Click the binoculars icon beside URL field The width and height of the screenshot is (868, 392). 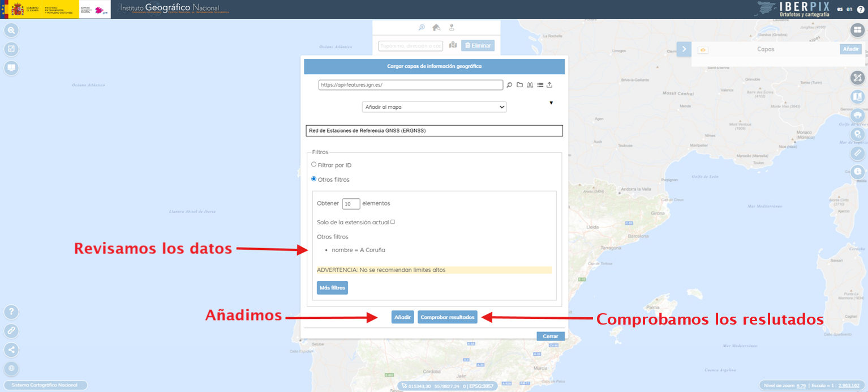530,85
